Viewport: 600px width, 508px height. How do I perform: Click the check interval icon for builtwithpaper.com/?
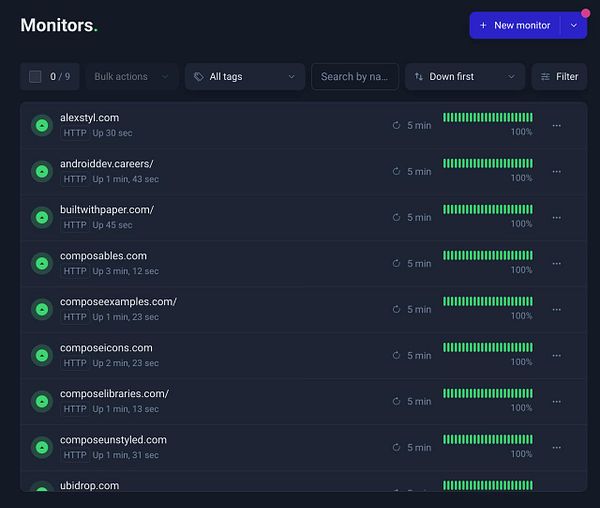(396, 217)
